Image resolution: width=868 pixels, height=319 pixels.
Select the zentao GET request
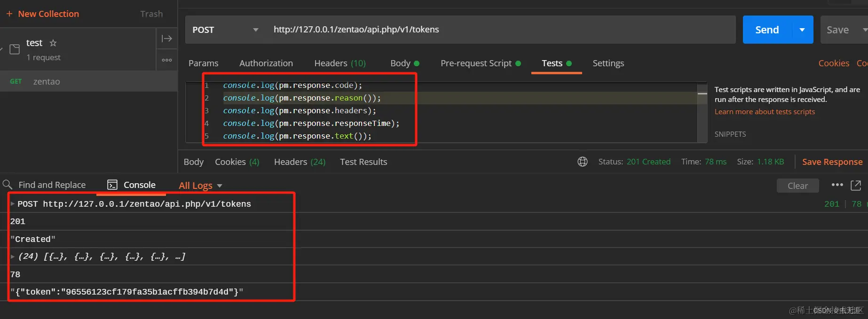point(88,81)
